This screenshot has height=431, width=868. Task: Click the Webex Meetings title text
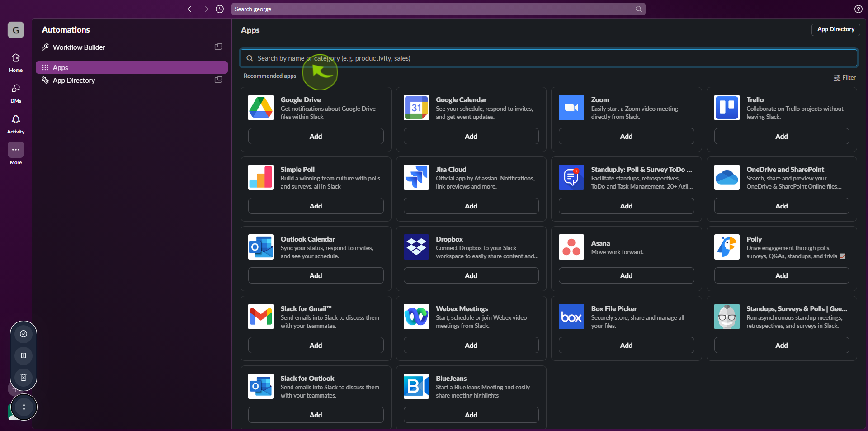click(x=462, y=308)
